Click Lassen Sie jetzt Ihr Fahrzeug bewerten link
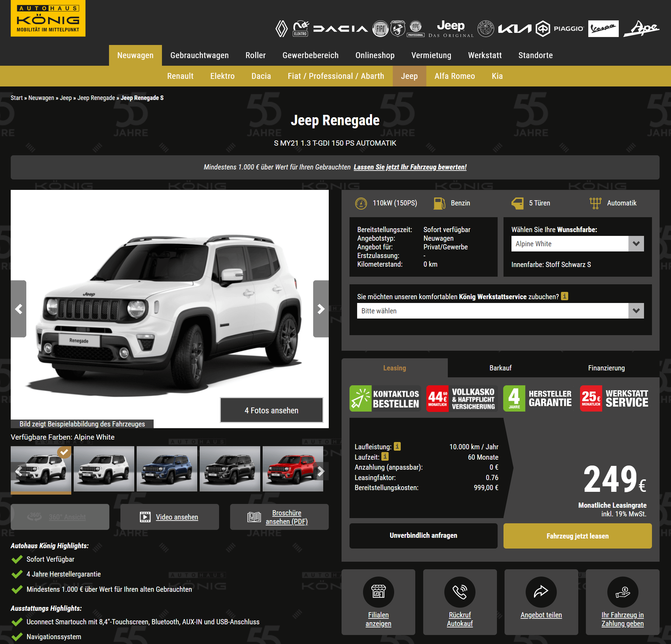This screenshot has width=671, height=644. 410,167
